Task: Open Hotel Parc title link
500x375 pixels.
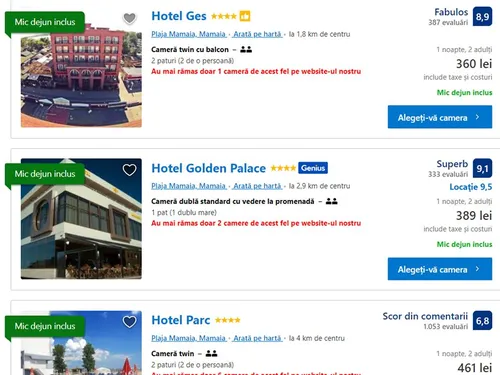Action: point(181,320)
